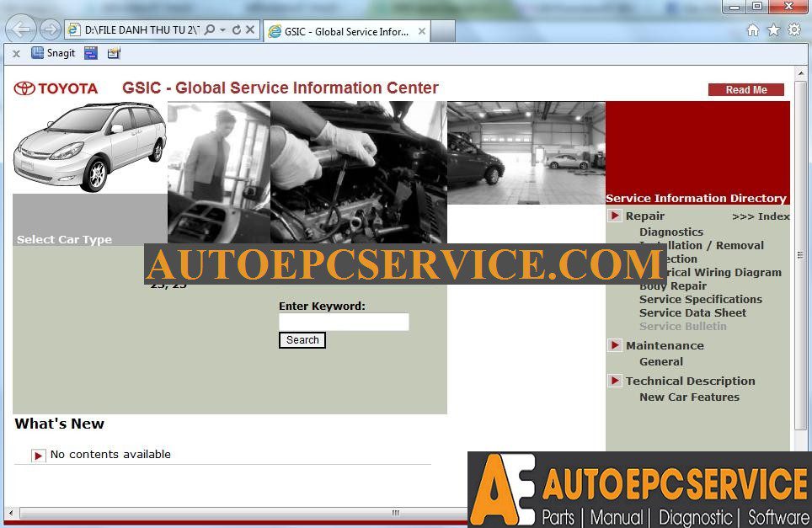Open Favorites star icon
Viewport: 812px width, 528px height.
point(774,29)
